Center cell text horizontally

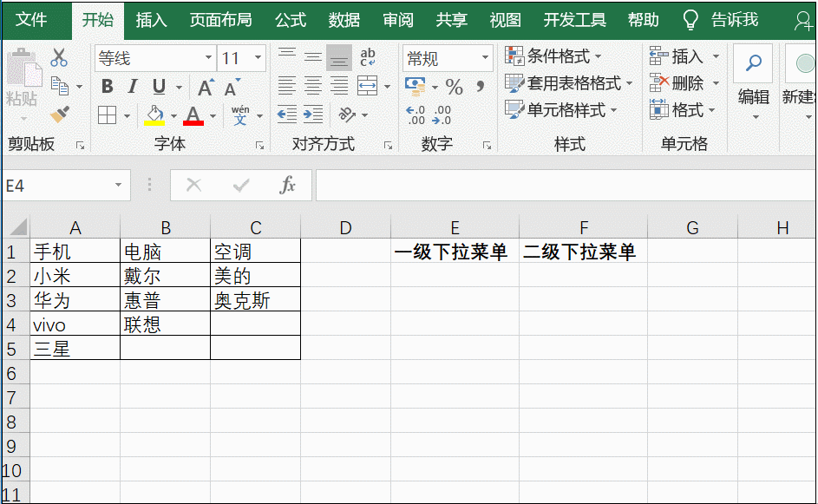pos(313,86)
